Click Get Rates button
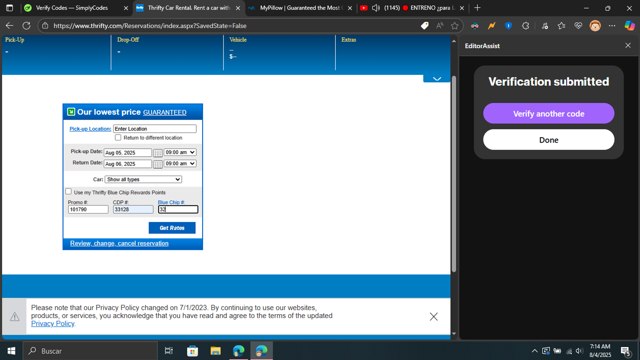 click(172, 228)
